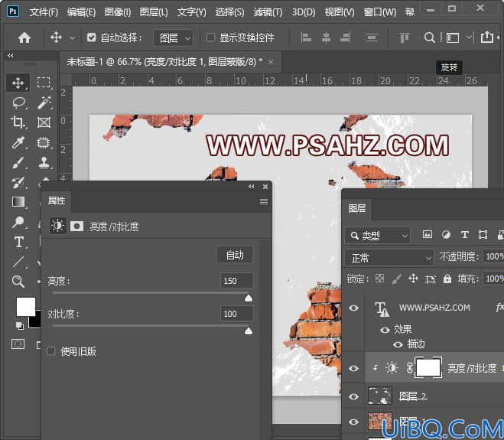Enable 显示变换控件 checkbox
Image resolution: width=504 pixels, height=440 pixels.
pyautogui.click(x=210, y=37)
